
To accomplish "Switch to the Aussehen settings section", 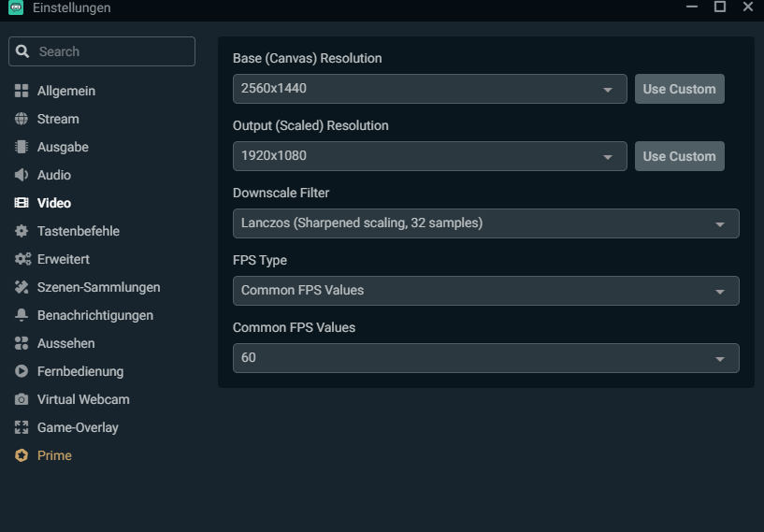I will 65,343.
